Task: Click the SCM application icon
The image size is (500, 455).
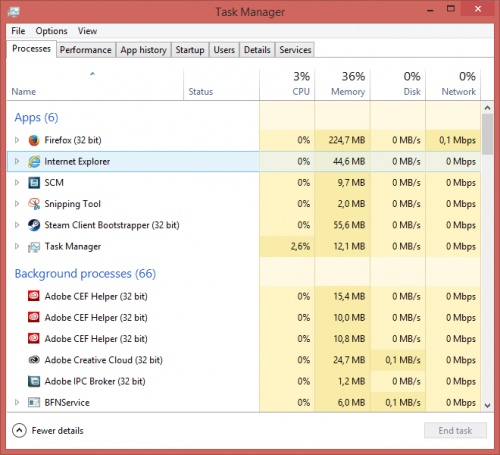Action: [x=34, y=183]
